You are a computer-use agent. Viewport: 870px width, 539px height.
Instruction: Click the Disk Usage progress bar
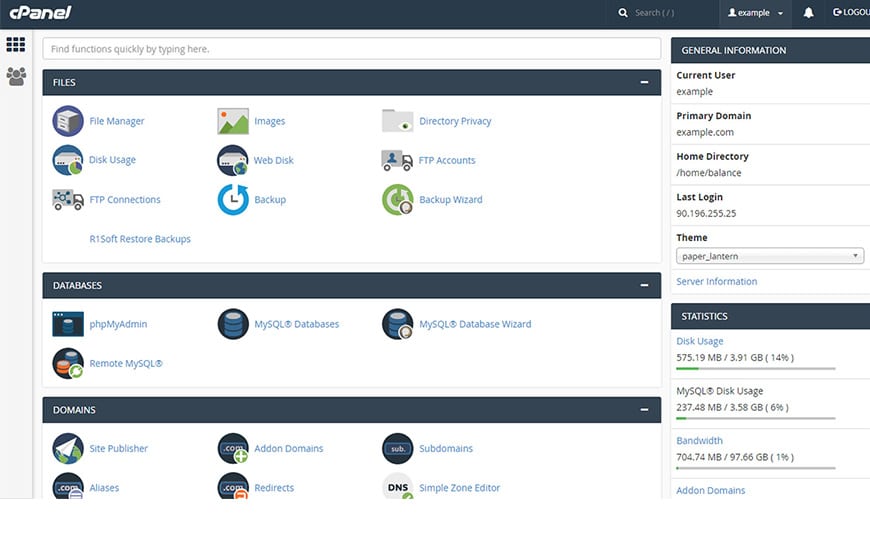[756, 369]
